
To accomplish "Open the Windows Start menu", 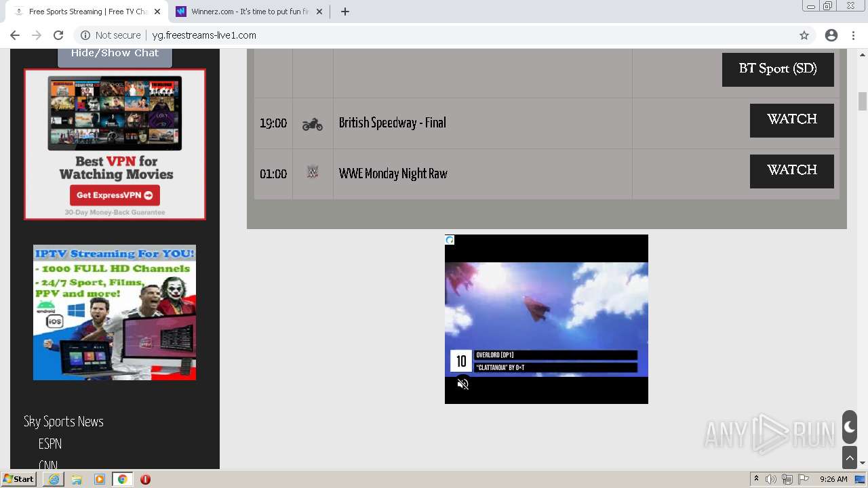I will point(18,479).
